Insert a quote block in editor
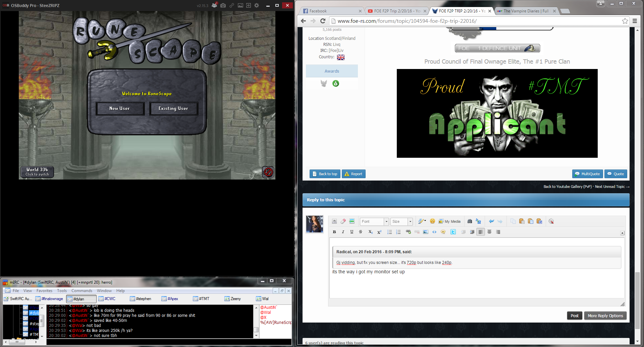 click(443, 232)
